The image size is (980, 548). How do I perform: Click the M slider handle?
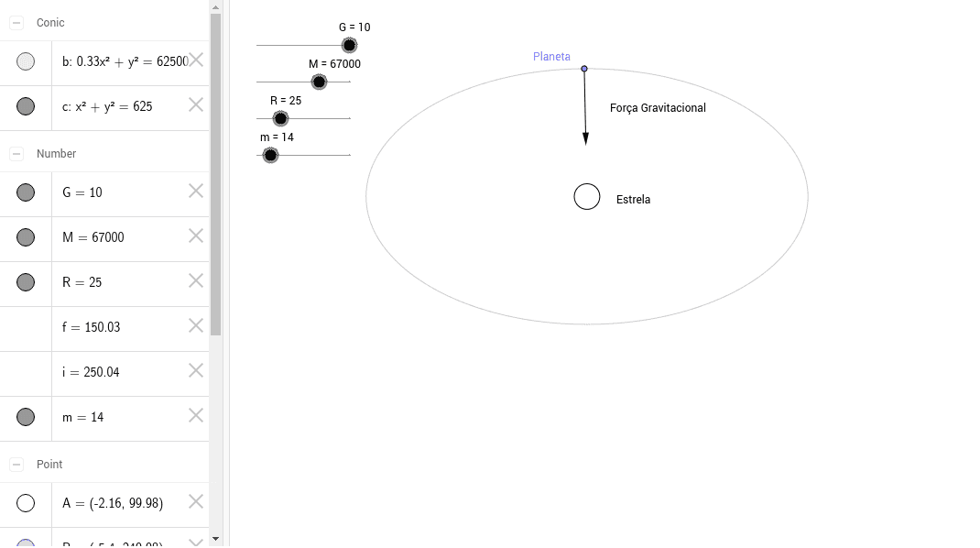point(320,82)
